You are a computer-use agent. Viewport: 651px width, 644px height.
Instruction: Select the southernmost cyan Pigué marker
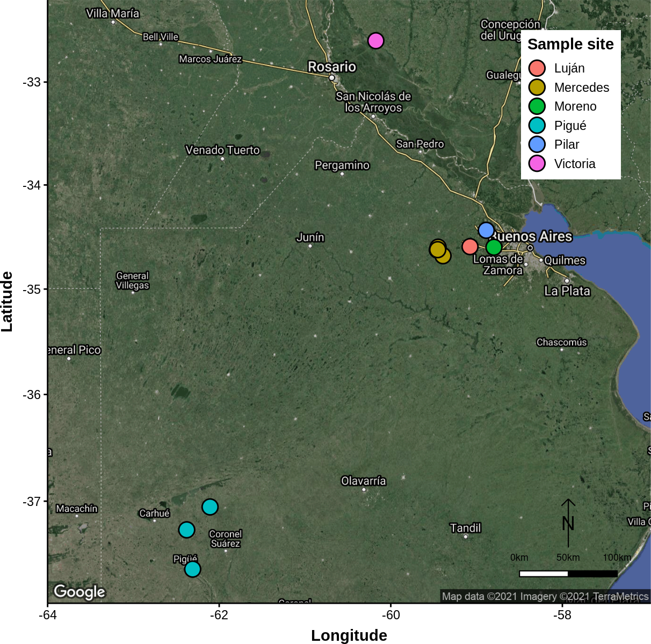click(x=192, y=569)
